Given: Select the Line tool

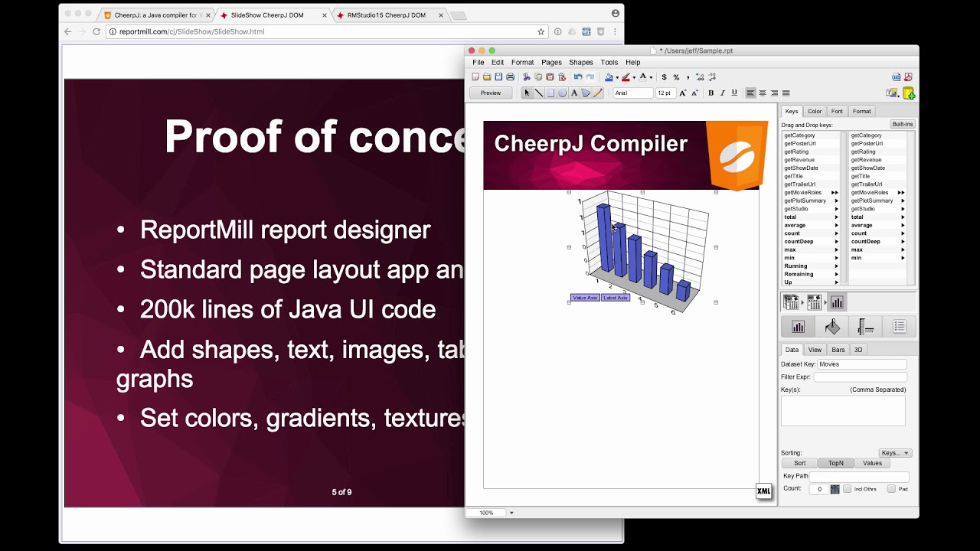Looking at the screenshot, I should point(539,93).
